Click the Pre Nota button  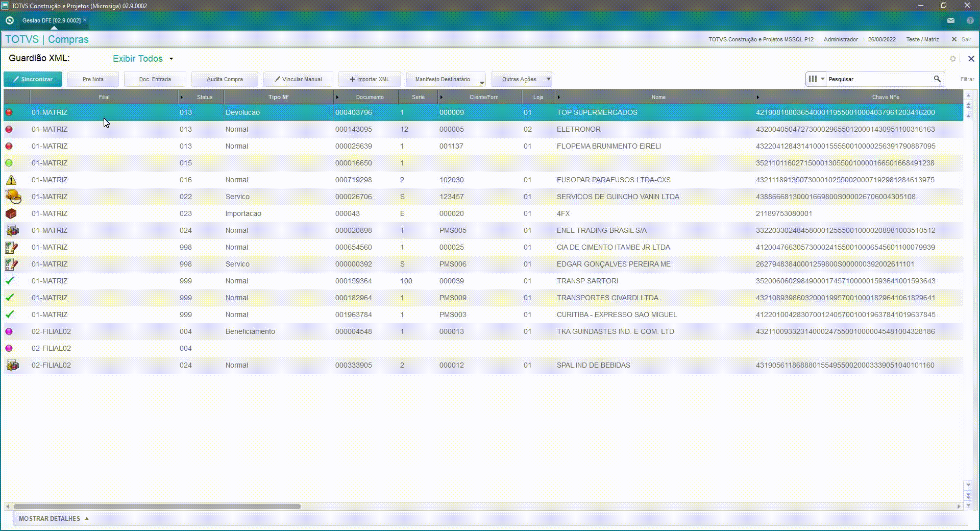point(93,79)
